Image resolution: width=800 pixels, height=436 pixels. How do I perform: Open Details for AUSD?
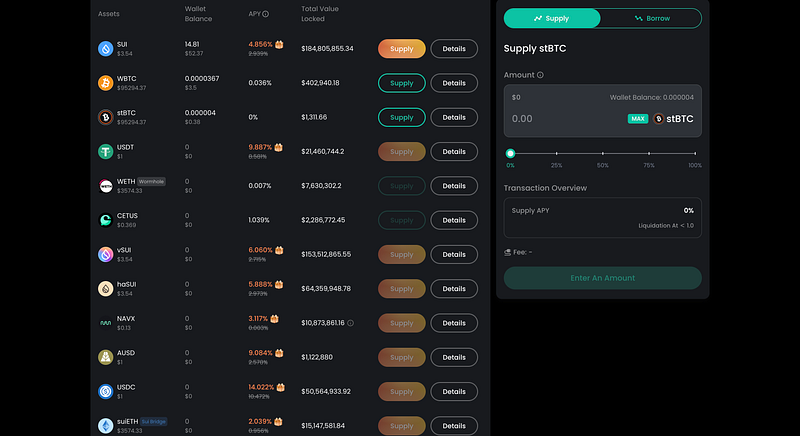click(x=454, y=357)
